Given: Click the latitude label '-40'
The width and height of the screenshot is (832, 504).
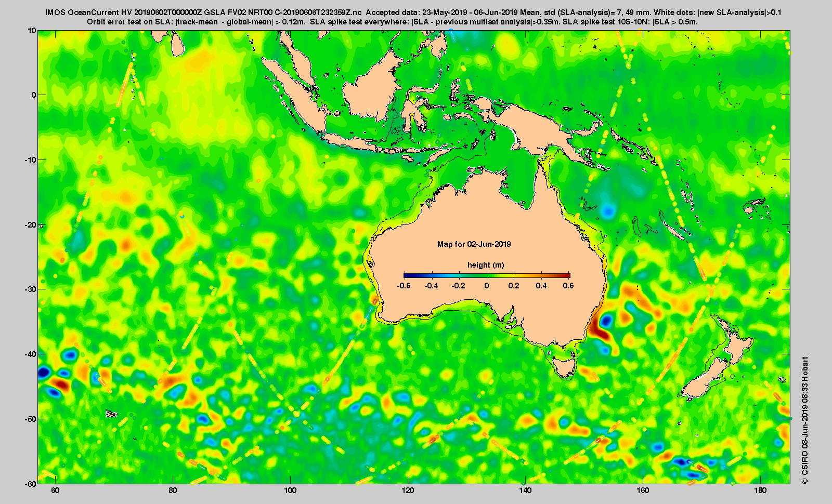Looking at the screenshot, I should (x=30, y=354).
